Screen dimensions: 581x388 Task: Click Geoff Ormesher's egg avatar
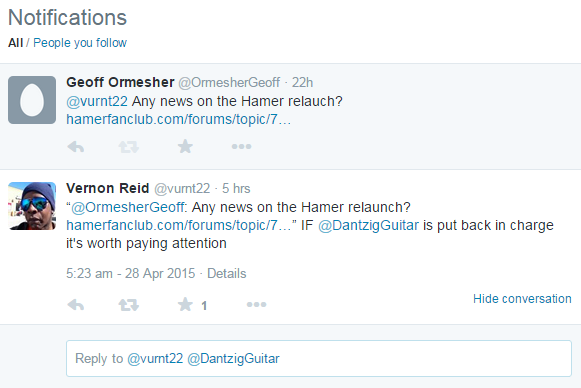(32, 100)
